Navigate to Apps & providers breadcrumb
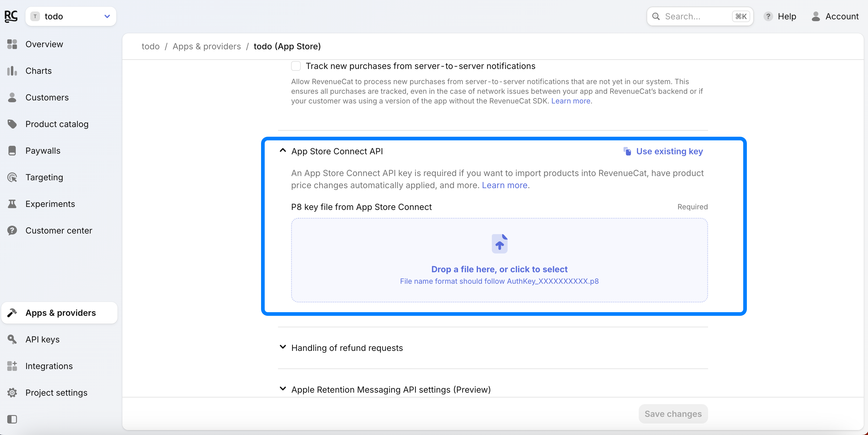 point(207,47)
